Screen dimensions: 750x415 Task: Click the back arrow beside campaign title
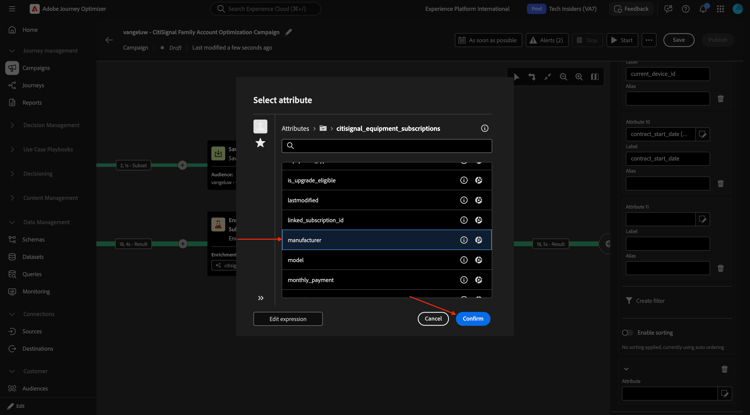coord(109,40)
